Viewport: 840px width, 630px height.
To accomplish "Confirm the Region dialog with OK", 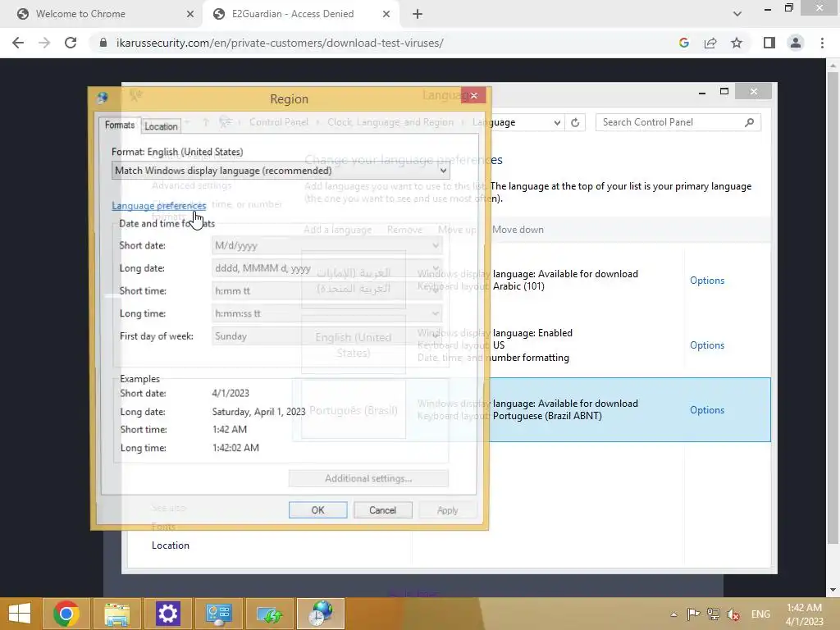I will (x=317, y=510).
